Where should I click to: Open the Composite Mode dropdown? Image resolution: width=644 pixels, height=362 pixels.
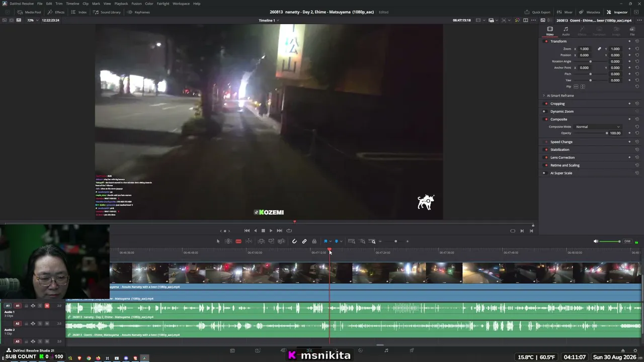pos(598,127)
